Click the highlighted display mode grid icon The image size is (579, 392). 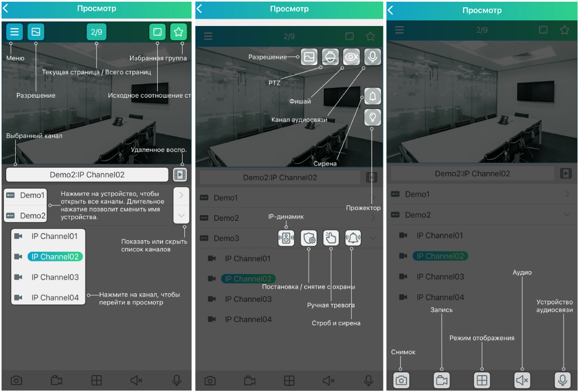[482, 381]
